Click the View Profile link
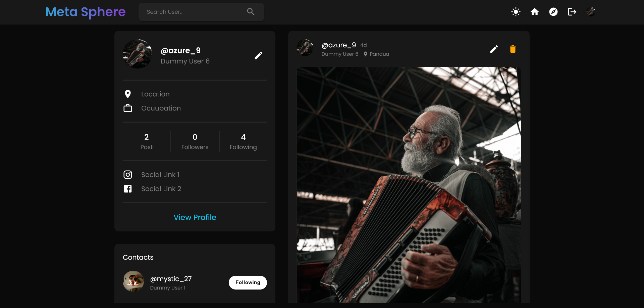Screen dimensions: 644x308 [x=195, y=217]
